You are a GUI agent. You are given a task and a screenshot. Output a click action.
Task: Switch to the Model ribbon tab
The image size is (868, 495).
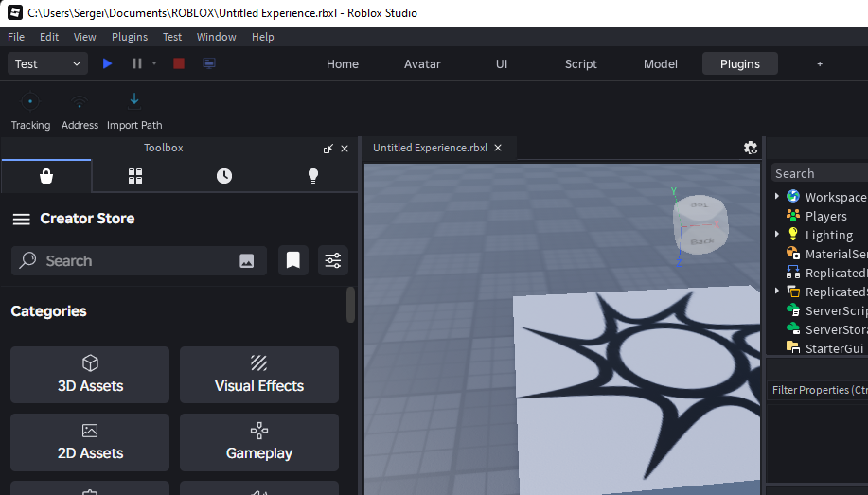tap(661, 63)
